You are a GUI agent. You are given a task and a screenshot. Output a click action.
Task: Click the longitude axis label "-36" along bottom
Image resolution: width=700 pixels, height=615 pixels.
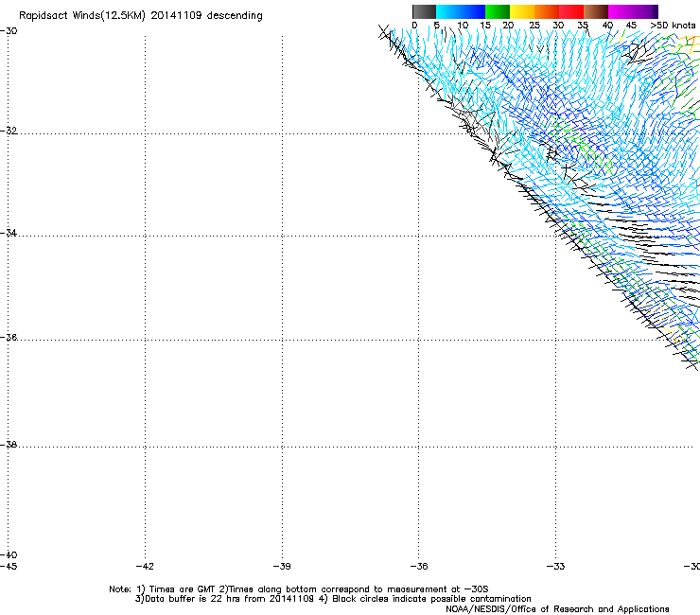pos(419,567)
